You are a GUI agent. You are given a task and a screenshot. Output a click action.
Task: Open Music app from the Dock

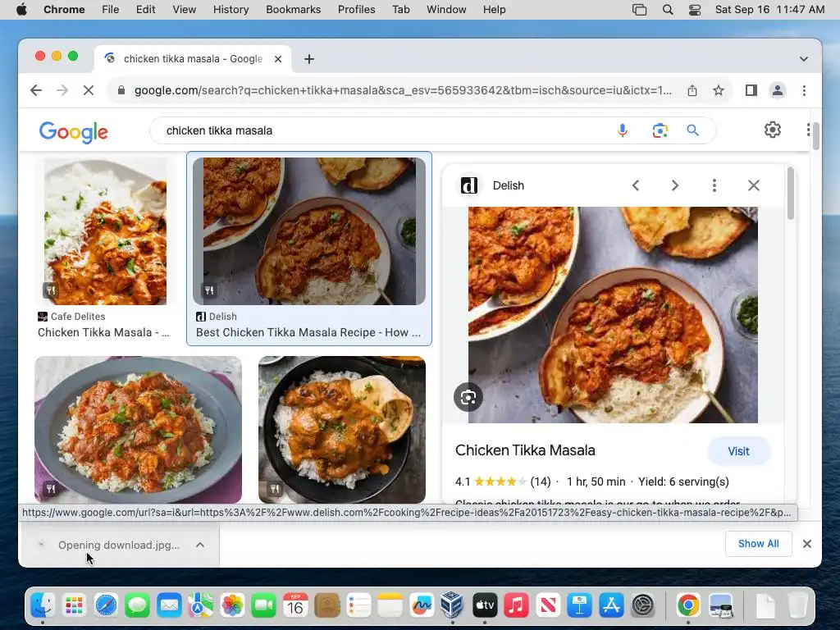(x=517, y=605)
